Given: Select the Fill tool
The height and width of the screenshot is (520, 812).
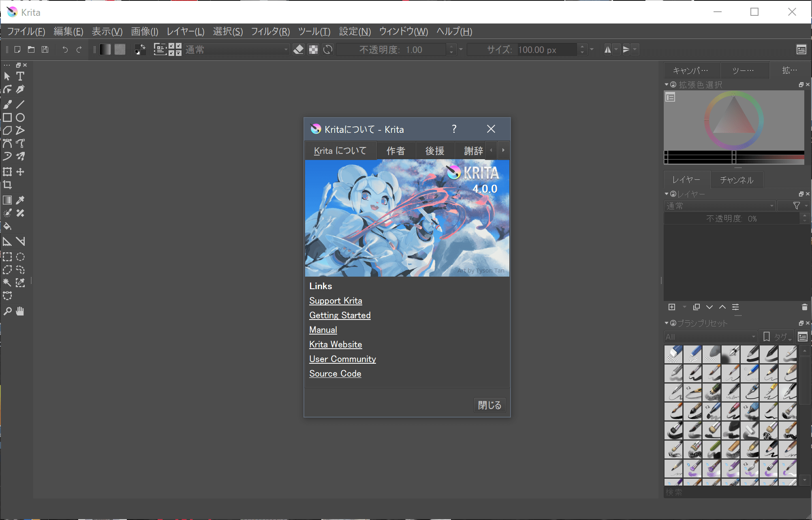Looking at the screenshot, I should [x=6, y=226].
